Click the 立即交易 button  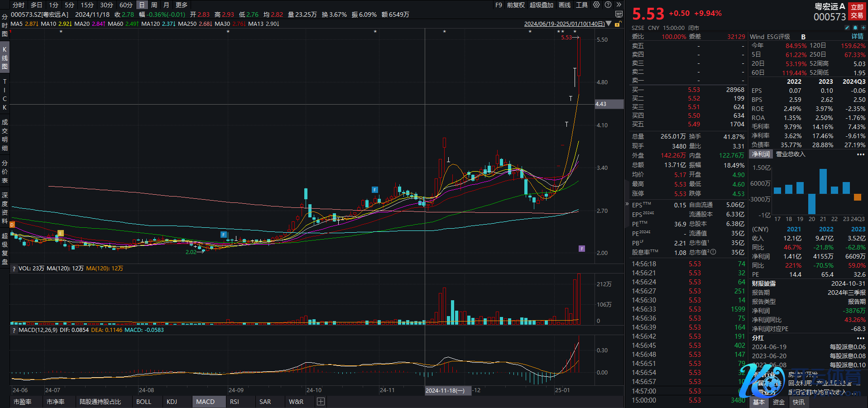[x=857, y=11]
